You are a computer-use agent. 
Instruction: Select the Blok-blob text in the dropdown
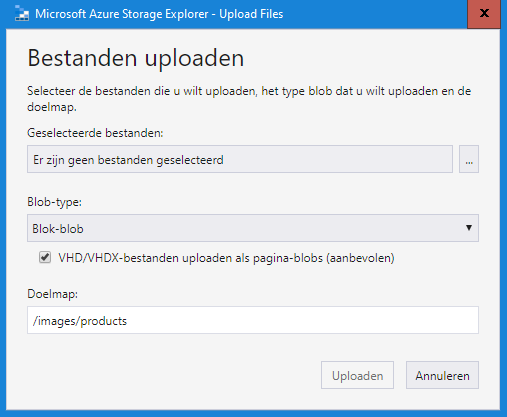pyautogui.click(x=58, y=229)
